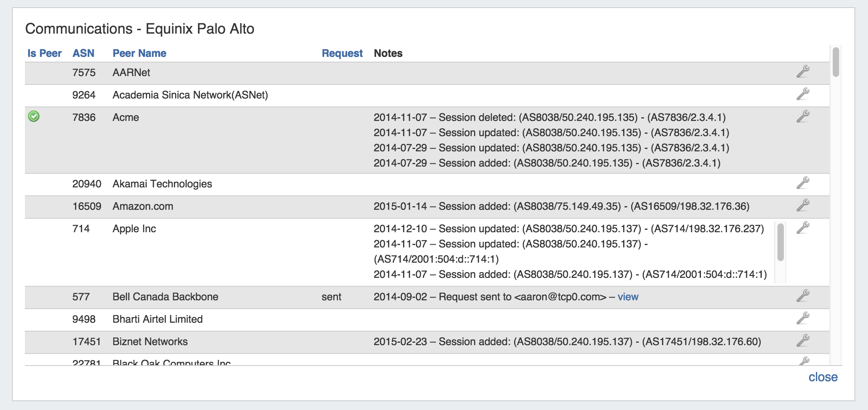Edit Akamai Technologies via wrench icon

pos(803,183)
